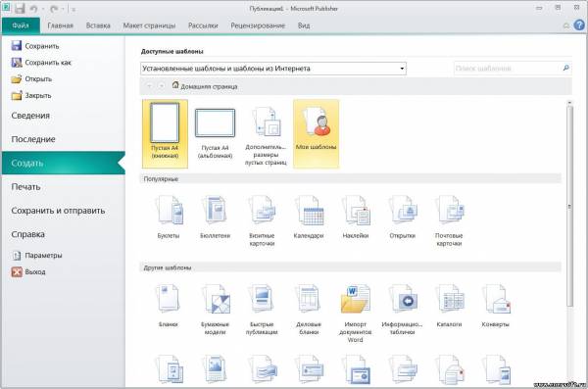The width and height of the screenshot is (588, 389).
Task: Open the Undo history dropdown arrow
Action: click(43, 9)
